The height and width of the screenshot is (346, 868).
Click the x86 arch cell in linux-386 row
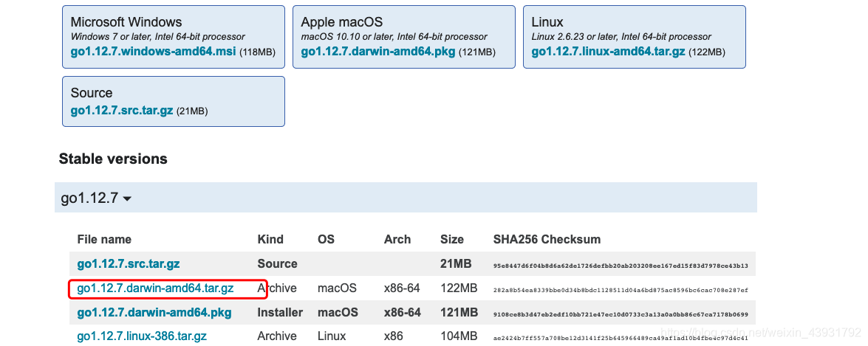pos(393,336)
